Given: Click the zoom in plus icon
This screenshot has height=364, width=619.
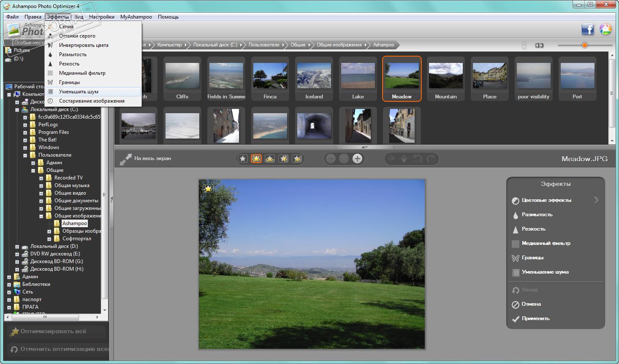Looking at the screenshot, I should 357,159.
